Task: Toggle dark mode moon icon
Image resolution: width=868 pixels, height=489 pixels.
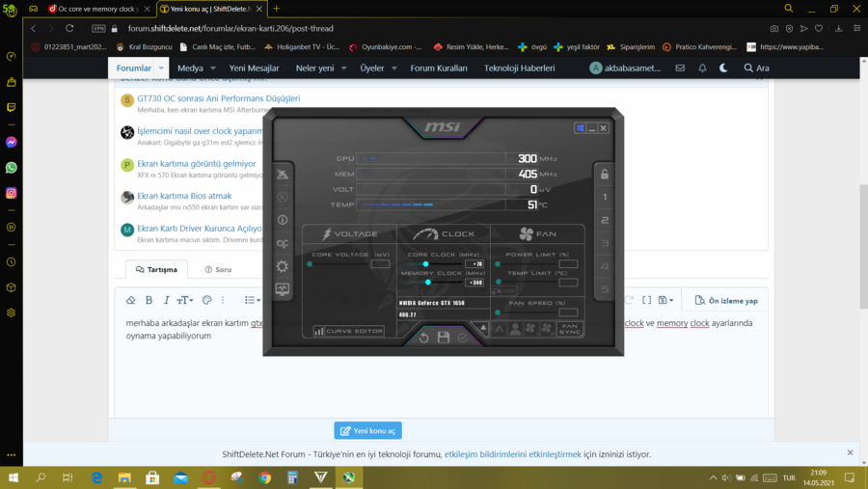Action: (723, 68)
